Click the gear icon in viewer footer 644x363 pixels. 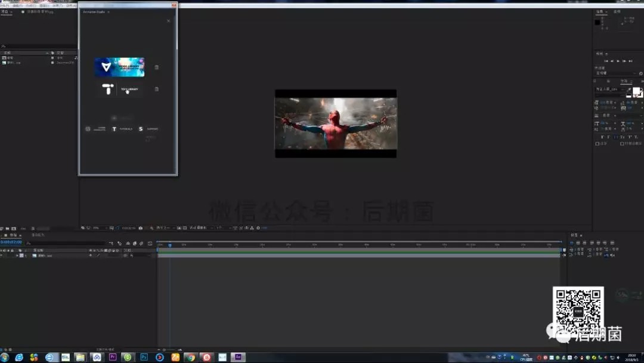(258, 227)
